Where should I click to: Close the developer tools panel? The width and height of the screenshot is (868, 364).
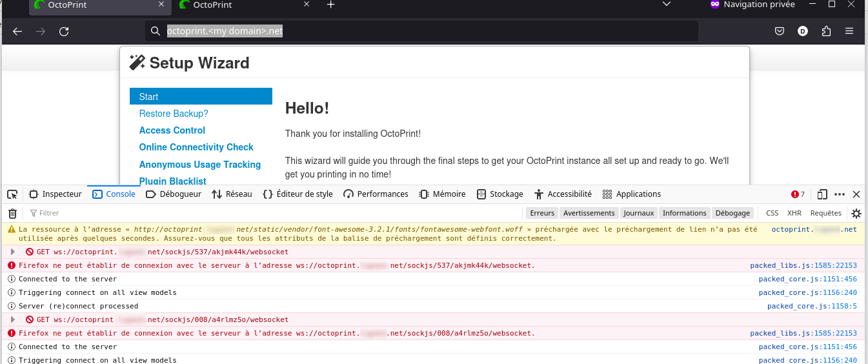pyautogui.click(x=856, y=194)
